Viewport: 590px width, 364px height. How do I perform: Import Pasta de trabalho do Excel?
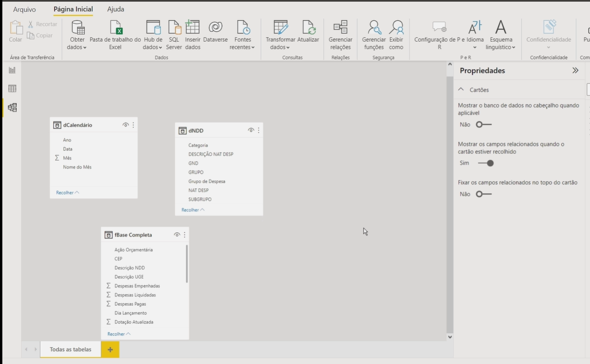[x=115, y=35]
